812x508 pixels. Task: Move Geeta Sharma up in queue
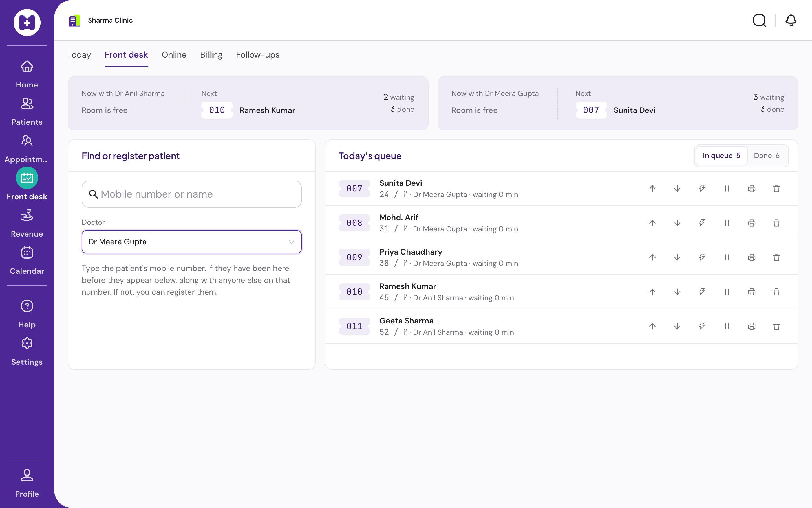pos(652,326)
